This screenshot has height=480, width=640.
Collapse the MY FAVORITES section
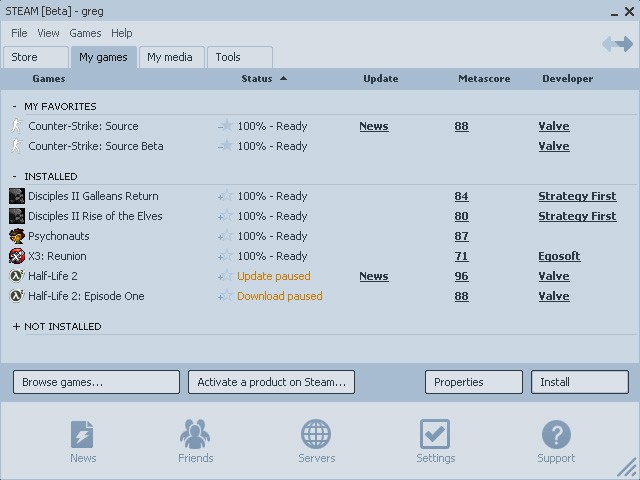click(15, 107)
